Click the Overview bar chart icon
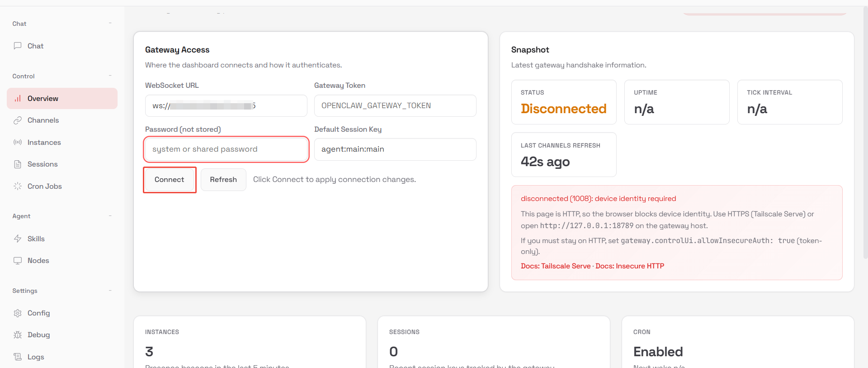The width and height of the screenshot is (868, 368). pyautogui.click(x=18, y=98)
